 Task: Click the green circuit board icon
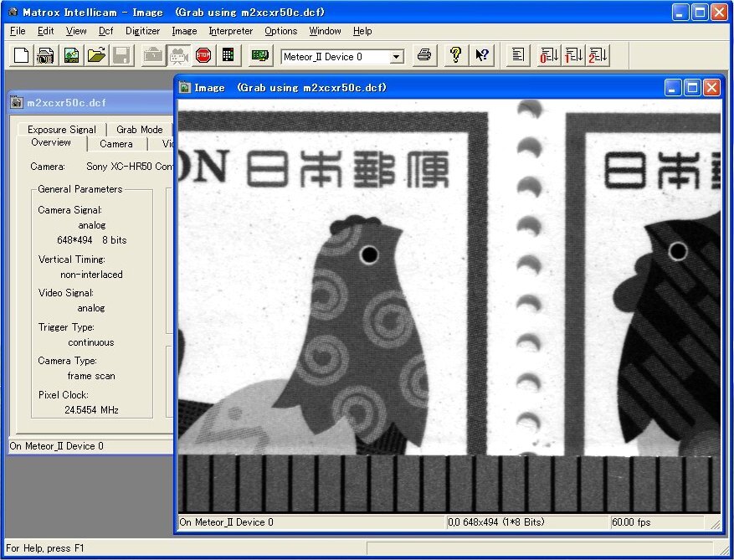click(x=259, y=56)
